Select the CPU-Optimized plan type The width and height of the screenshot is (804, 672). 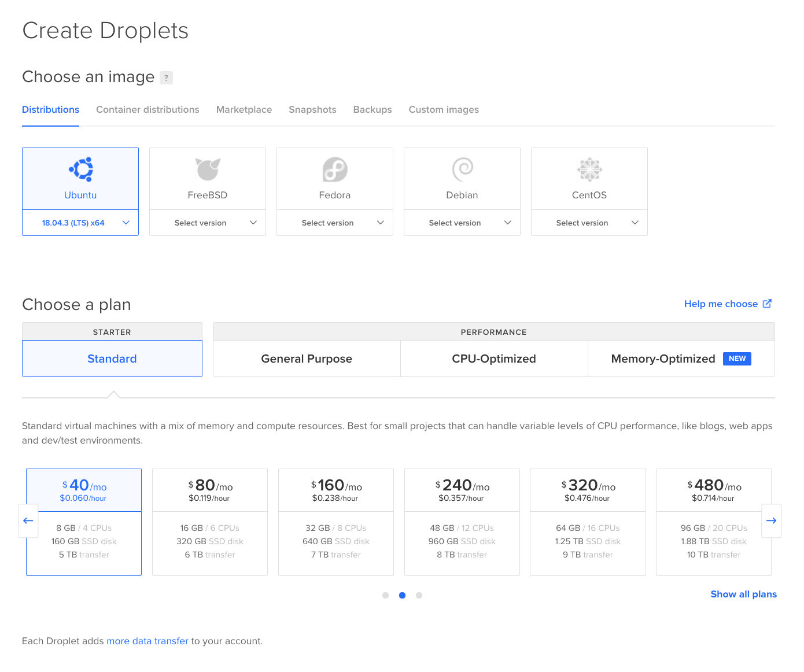[494, 359]
